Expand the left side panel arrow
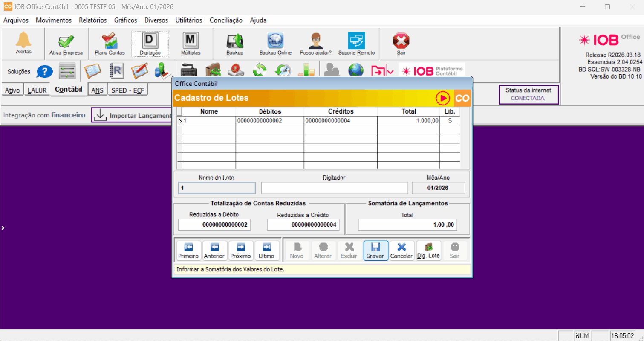The image size is (644, 341). tap(3, 228)
